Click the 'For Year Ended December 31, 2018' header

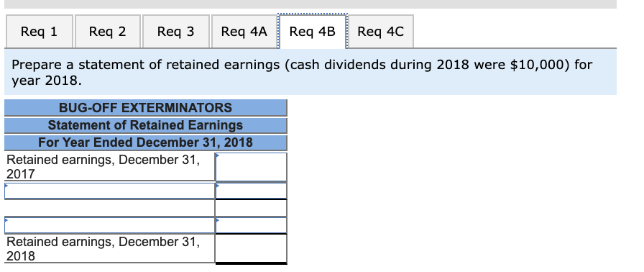pyautogui.click(x=145, y=142)
